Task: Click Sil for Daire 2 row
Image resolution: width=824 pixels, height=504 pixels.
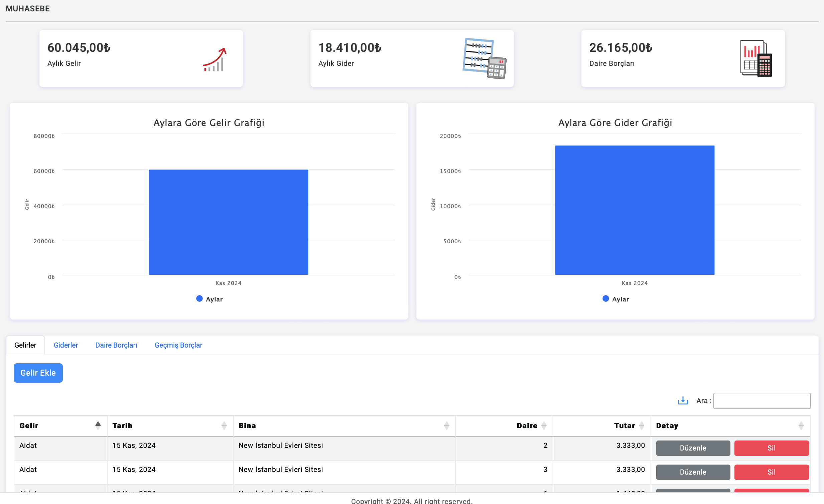Action: (772, 448)
